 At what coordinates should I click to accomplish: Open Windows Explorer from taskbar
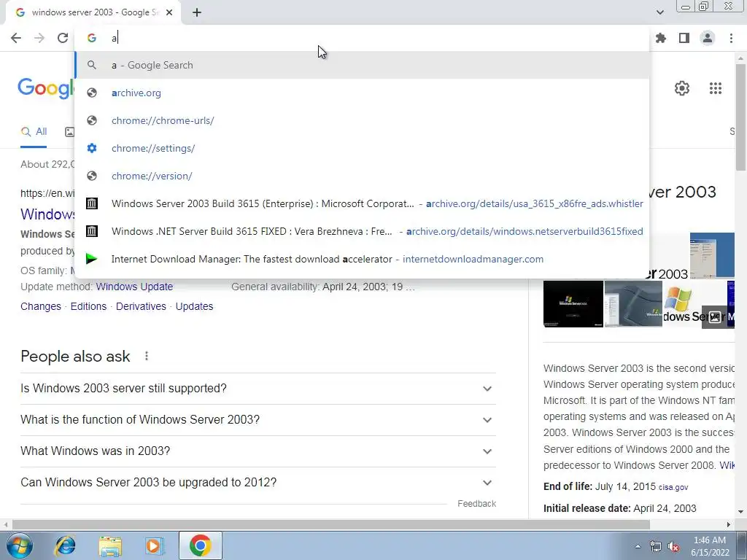click(110, 545)
